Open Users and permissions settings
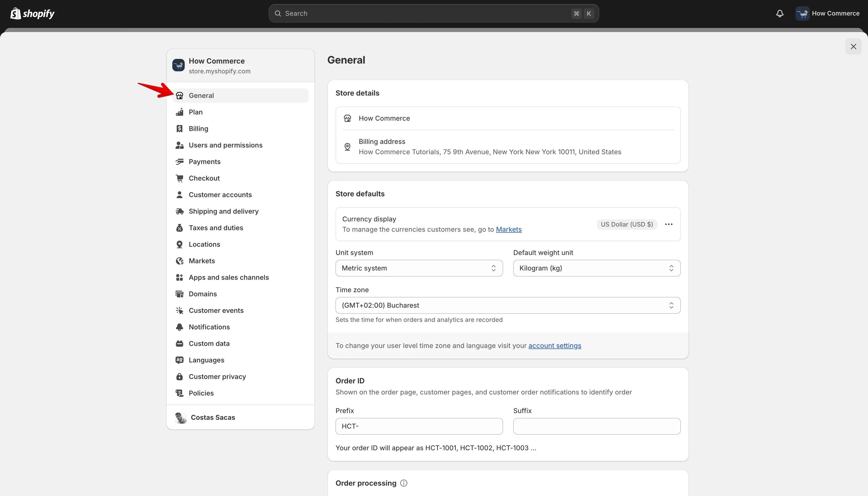This screenshot has height=496, width=868. pos(241,145)
